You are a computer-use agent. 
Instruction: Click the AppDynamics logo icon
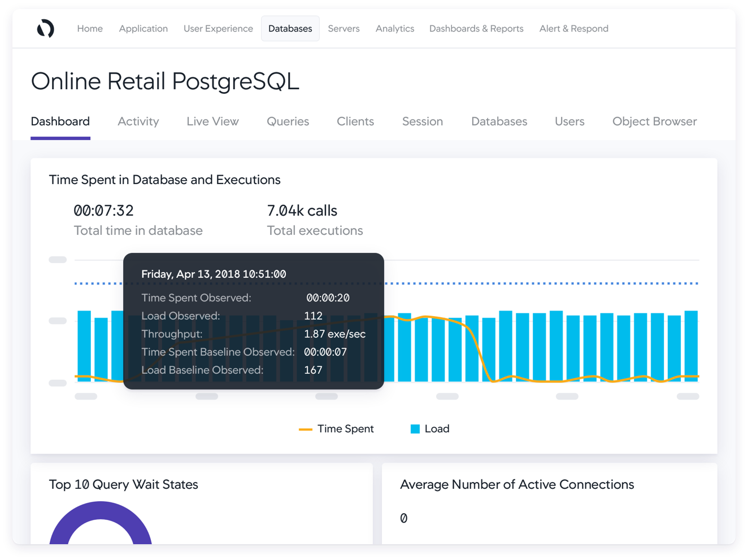coord(45,28)
